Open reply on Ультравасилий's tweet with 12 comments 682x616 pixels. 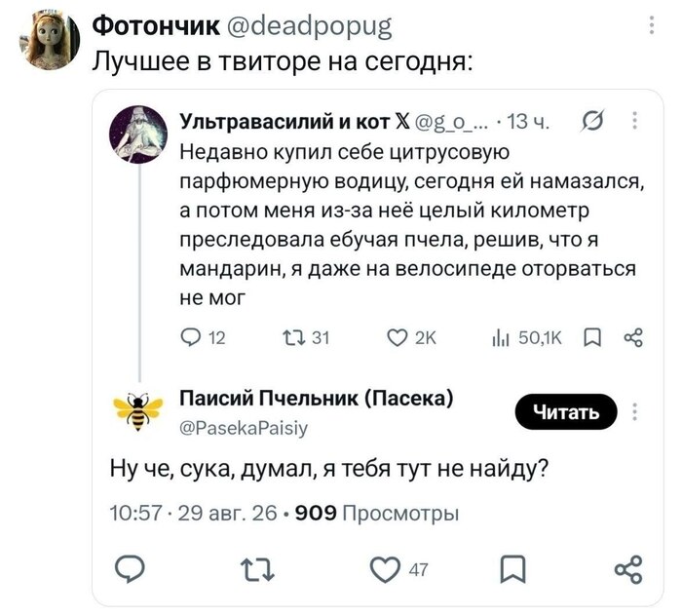pos(190,337)
